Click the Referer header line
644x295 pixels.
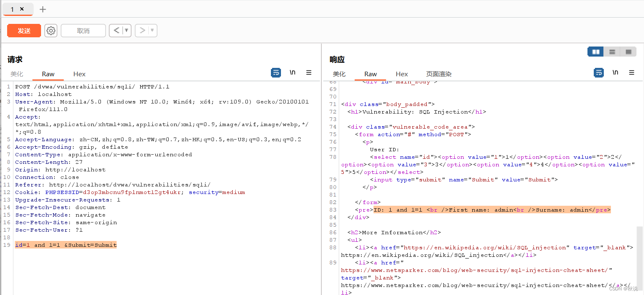(113, 185)
